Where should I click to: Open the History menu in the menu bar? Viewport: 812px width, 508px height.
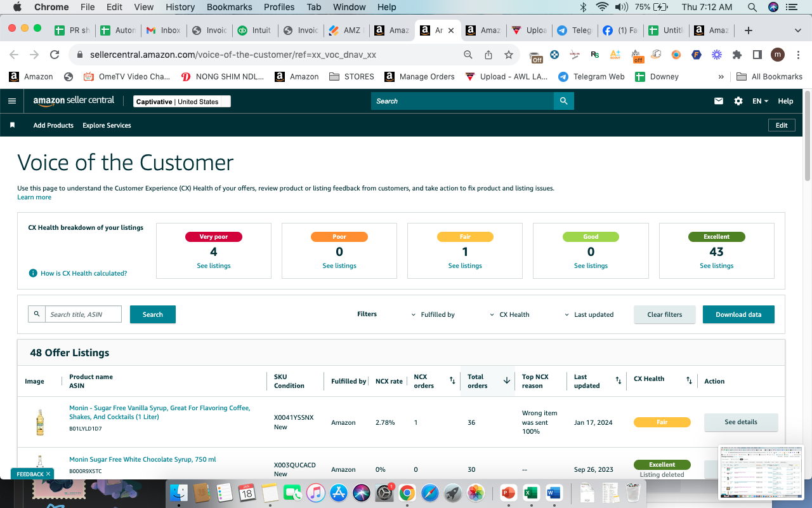click(x=180, y=7)
